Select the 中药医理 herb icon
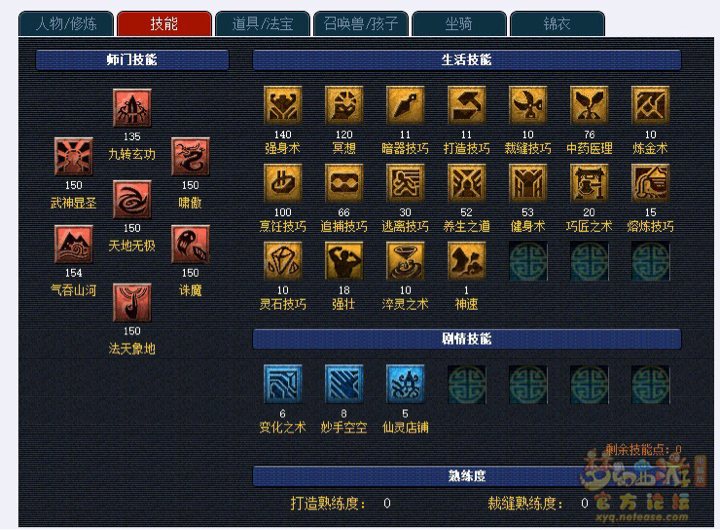The height and width of the screenshot is (530, 720). click(589, 106)
